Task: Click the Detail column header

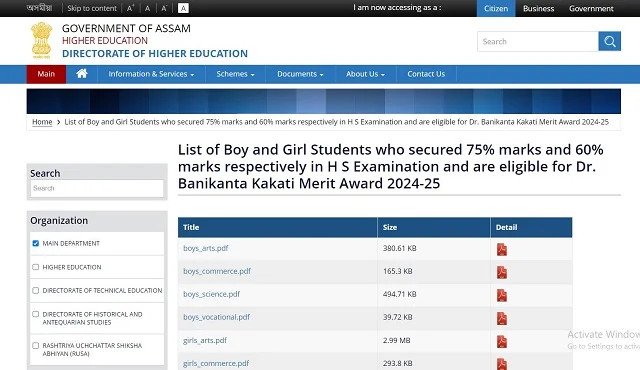Action: (531, 227)
